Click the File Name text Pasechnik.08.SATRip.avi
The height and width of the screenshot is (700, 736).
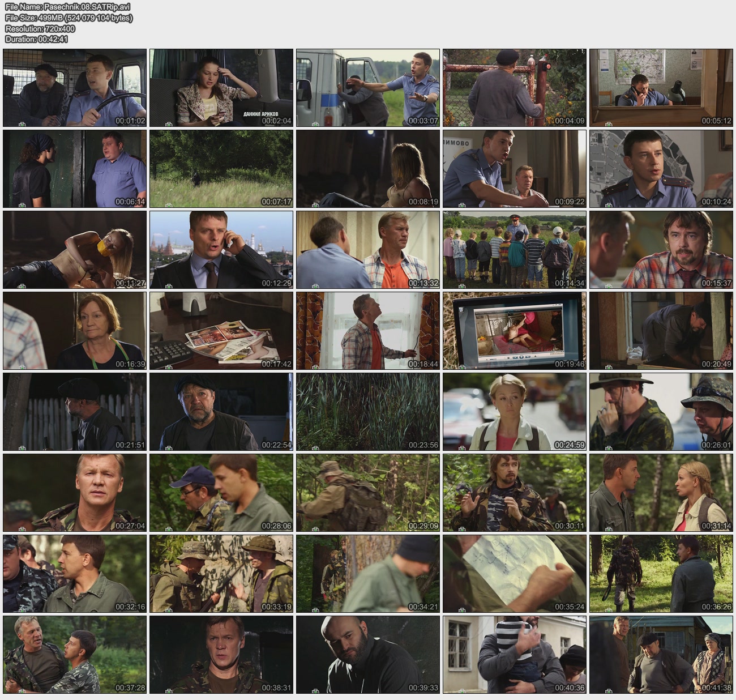68,7
